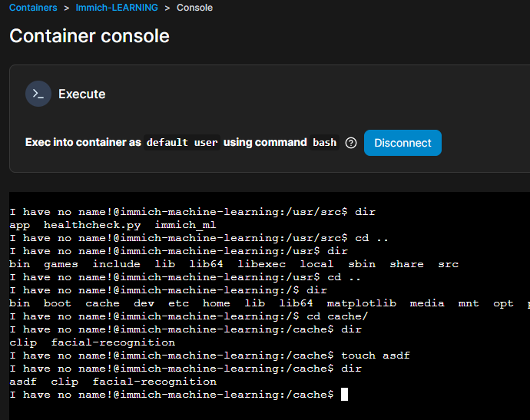This screenshot has height=420, width=530.
Task: Click the Execute section title
Action: point(81,94)
